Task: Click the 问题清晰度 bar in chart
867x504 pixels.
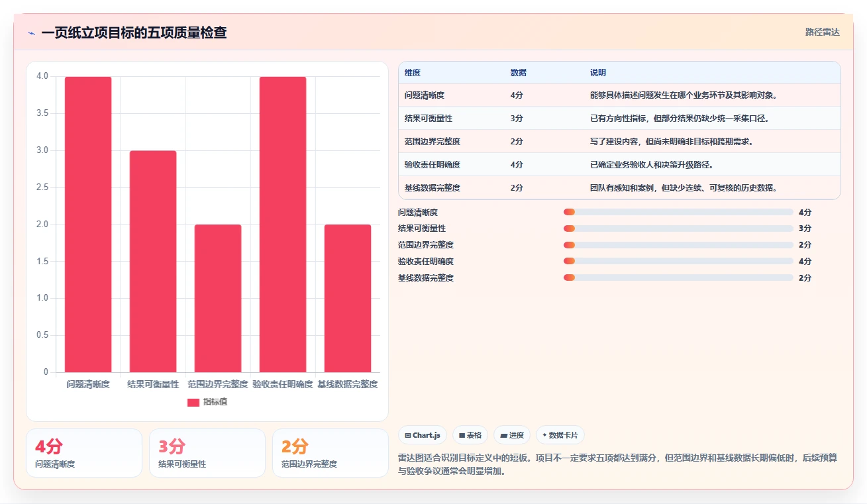Action: (x=88, y=225)
